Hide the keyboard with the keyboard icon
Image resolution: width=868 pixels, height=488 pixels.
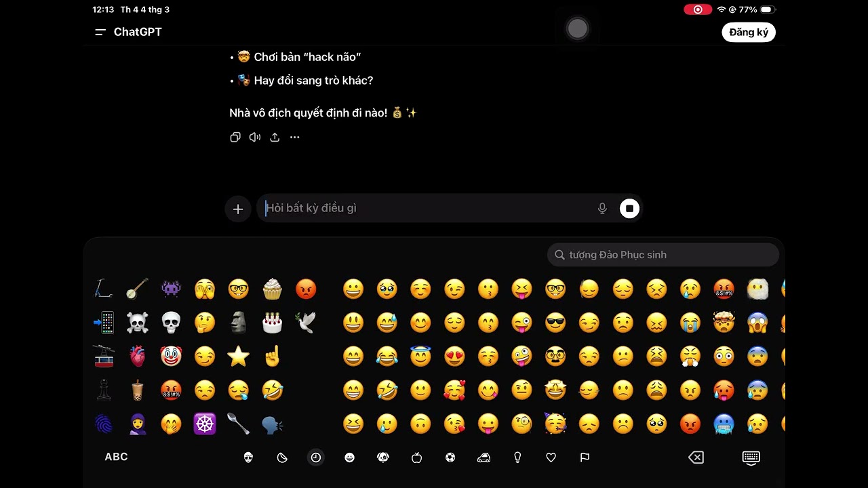751,457
